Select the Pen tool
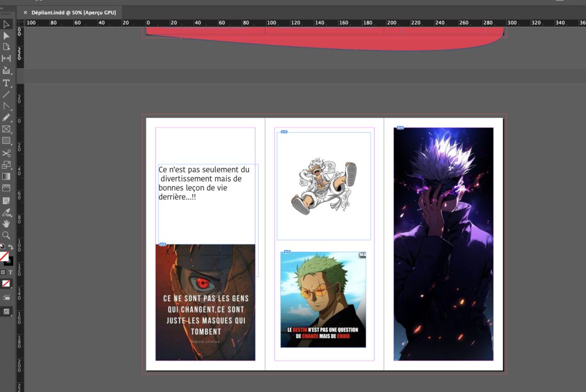586x392 pixels. pyautogui.click(x=6, y=106)
